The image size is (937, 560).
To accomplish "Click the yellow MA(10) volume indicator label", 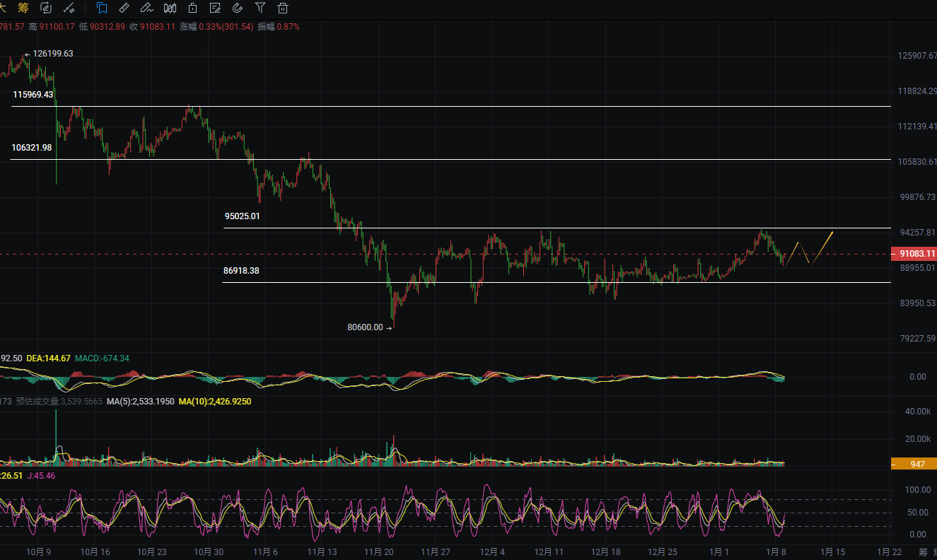I will tap(214, 402).
